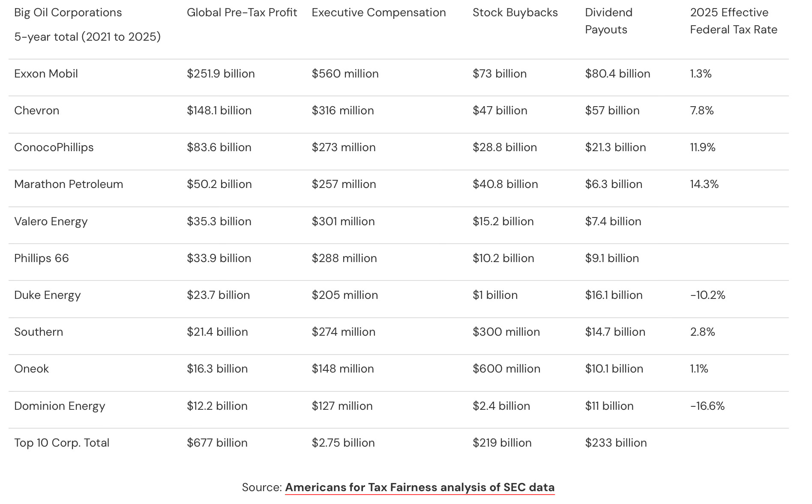Click the Top 10 Corp. Total label

pos(62,443)
